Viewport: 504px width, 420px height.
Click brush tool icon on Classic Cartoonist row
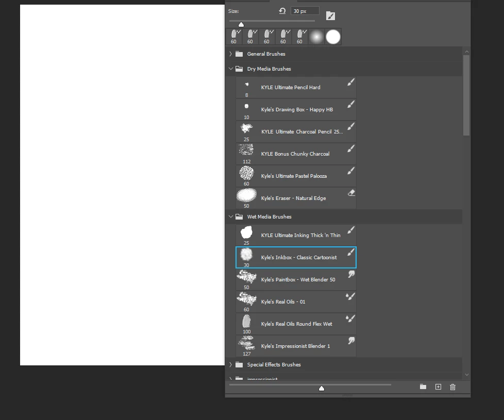click(x=351, y=252)
